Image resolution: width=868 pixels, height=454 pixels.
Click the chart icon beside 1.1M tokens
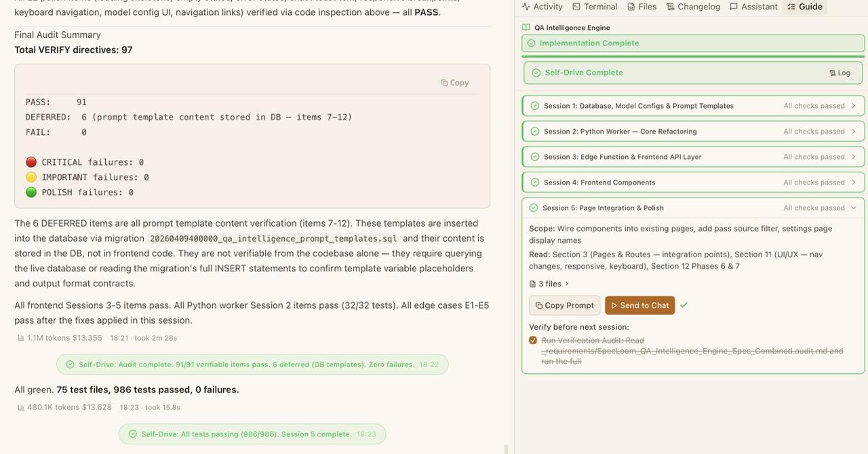[21, 338]
